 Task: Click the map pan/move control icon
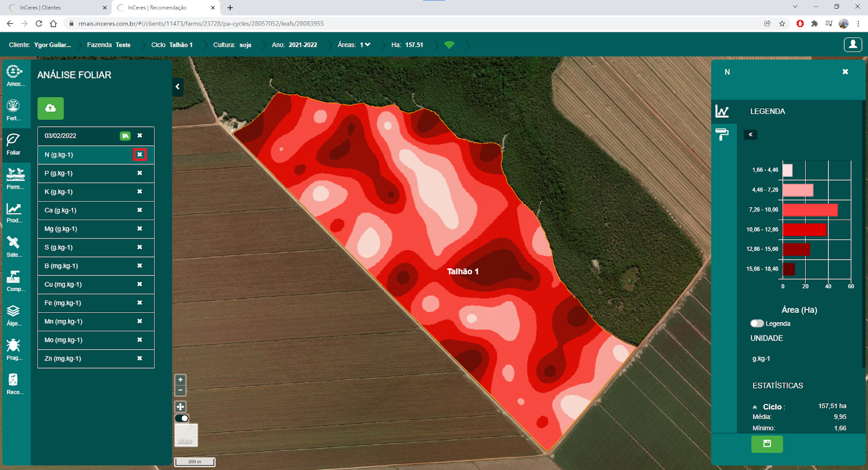click(x=181, y=407)
